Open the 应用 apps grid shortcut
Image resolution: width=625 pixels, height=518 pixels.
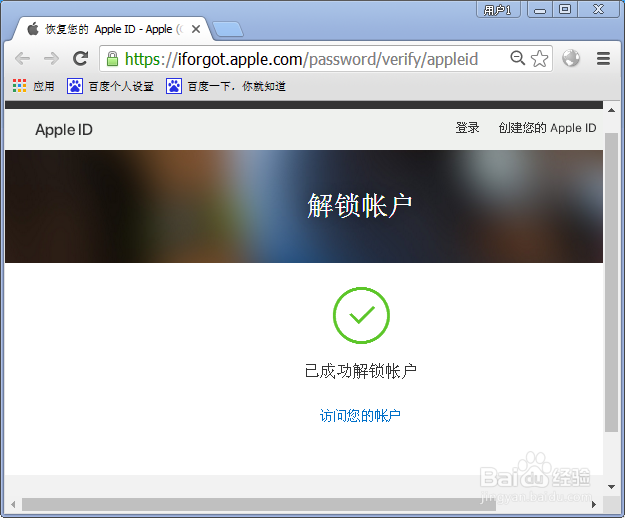click(x=33, y=86)
